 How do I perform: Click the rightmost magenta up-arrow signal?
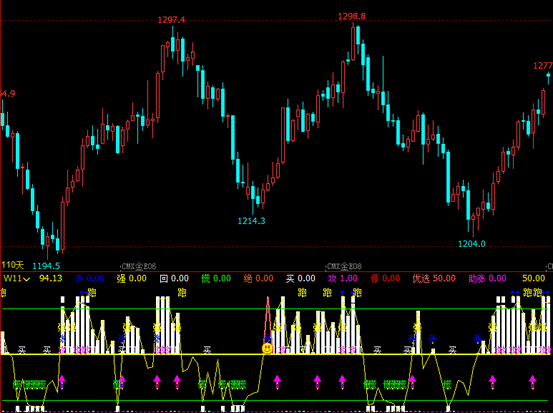533,380
